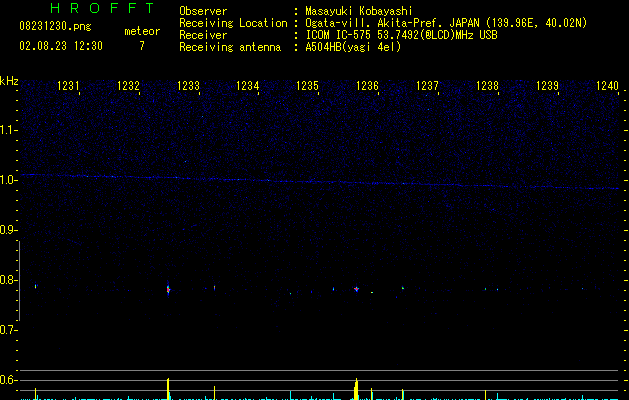Click the 1239 time axis marker

(x=547, y=86)
